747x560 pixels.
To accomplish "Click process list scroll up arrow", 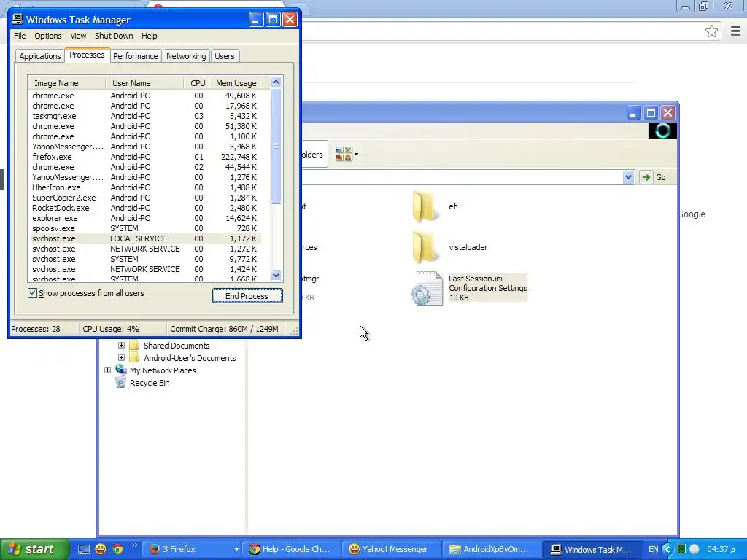I will point(276,82).
